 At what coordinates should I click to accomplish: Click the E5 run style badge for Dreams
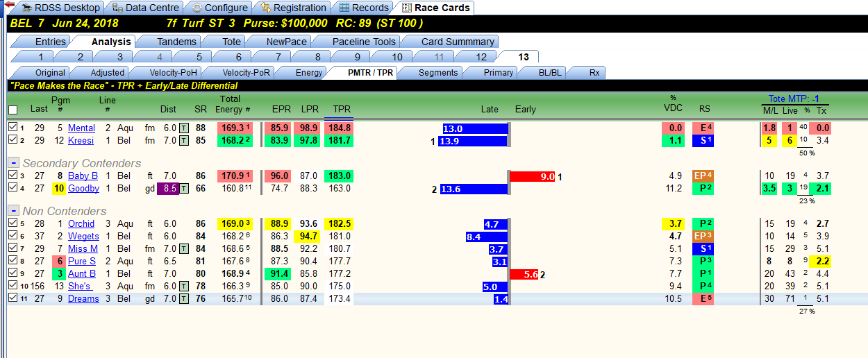tap(703, 299)
